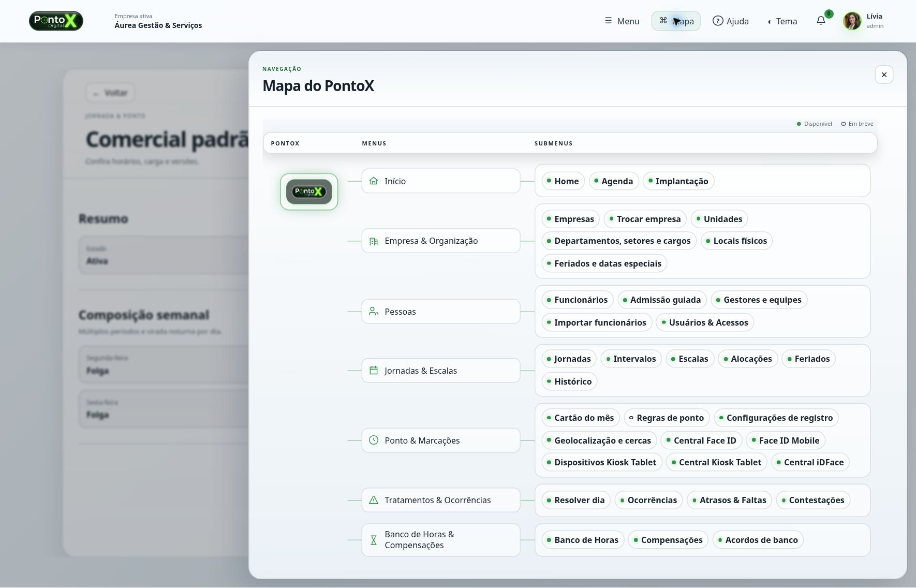Click Lívia's admin profile avatar
The image size is (916, 588).
click(852, 21)
